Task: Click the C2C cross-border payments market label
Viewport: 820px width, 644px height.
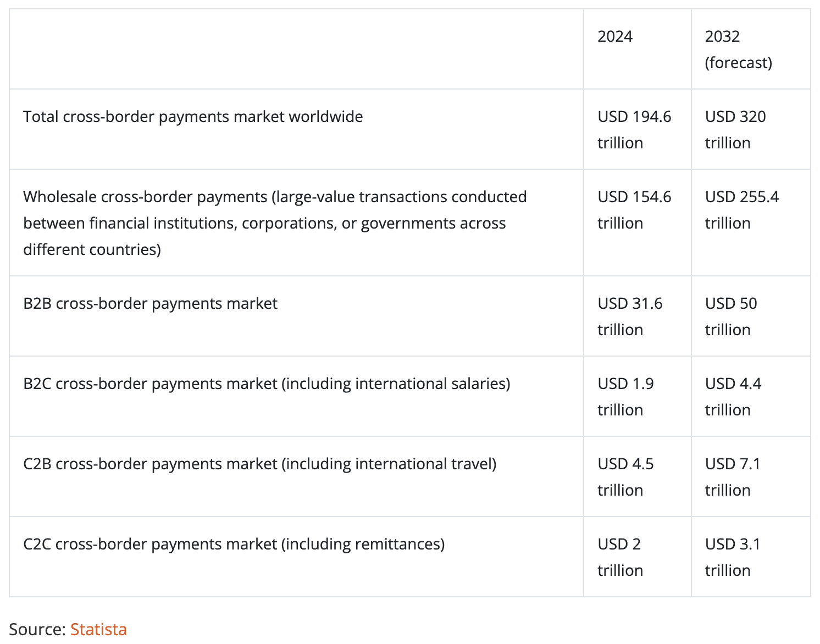Action: click(234, 545)
